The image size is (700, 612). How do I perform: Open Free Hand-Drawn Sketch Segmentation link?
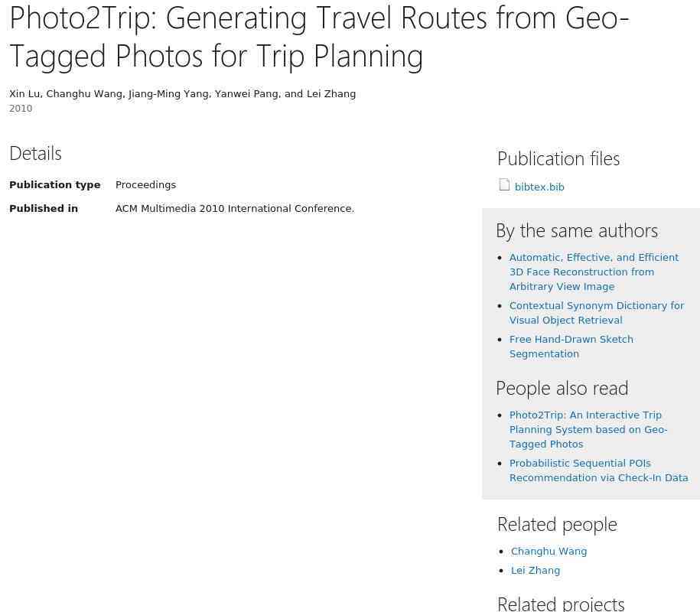571,347
